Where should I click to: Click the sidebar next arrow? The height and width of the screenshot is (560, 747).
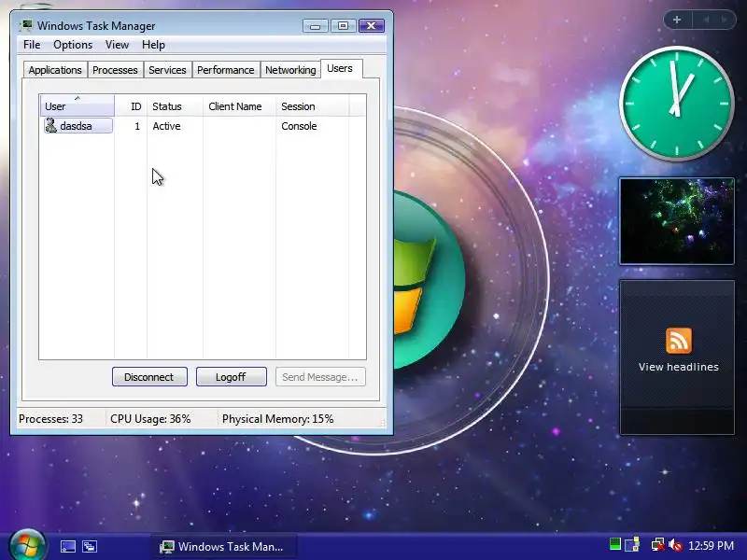coord(725,20)
